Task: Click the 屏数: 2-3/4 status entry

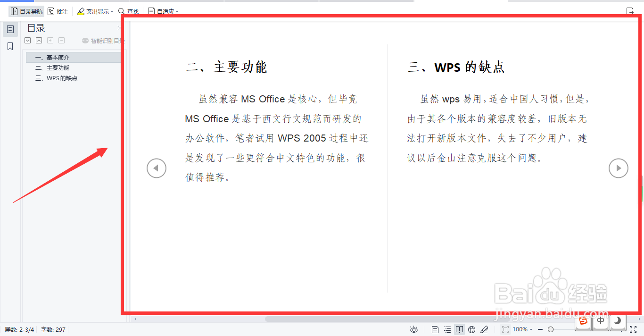Action: 19,329
